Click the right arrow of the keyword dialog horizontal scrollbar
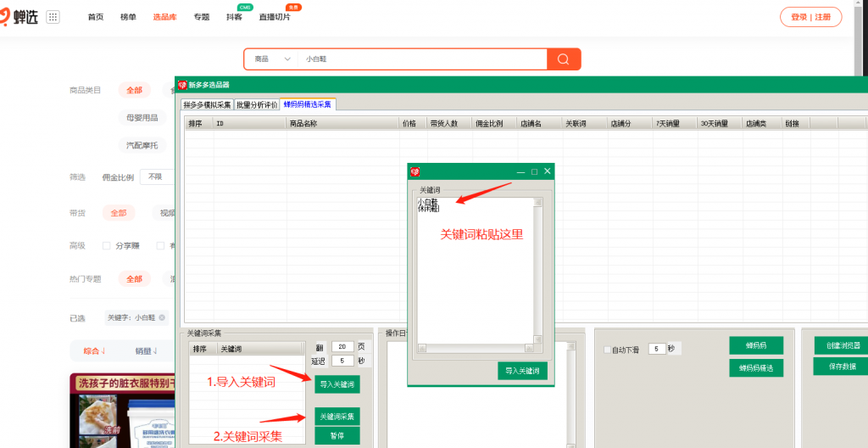This screenshot has height=448, width=868. (x=529, y=348)
